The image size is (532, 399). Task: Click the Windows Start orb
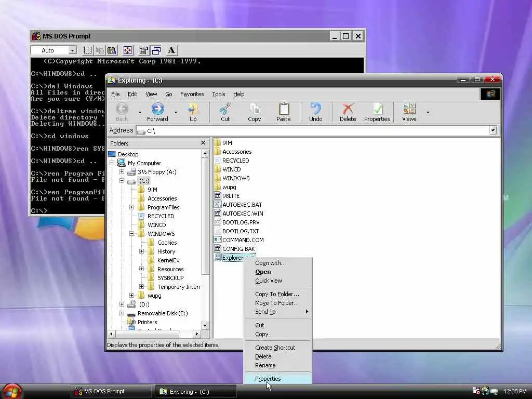click(x=12, y=392)
